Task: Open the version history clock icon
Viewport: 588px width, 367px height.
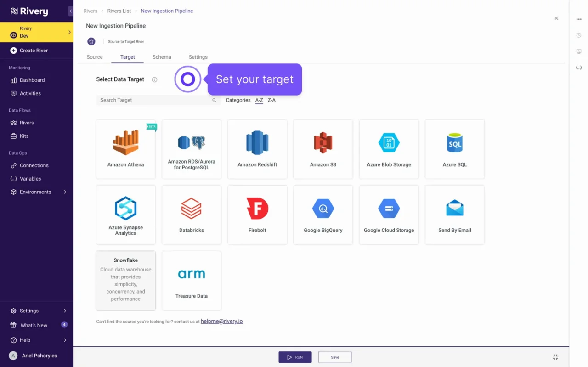Action: tap(579, 35)
